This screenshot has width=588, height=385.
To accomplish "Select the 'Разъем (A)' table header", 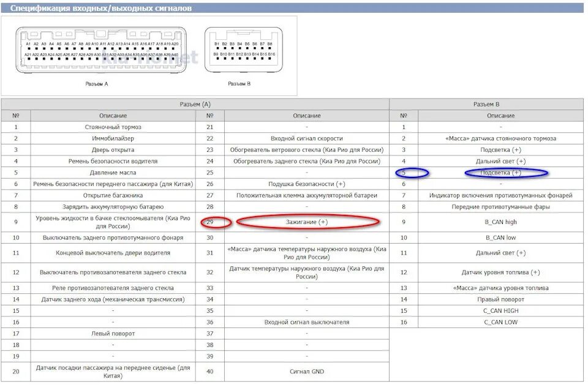I will 195,104.
